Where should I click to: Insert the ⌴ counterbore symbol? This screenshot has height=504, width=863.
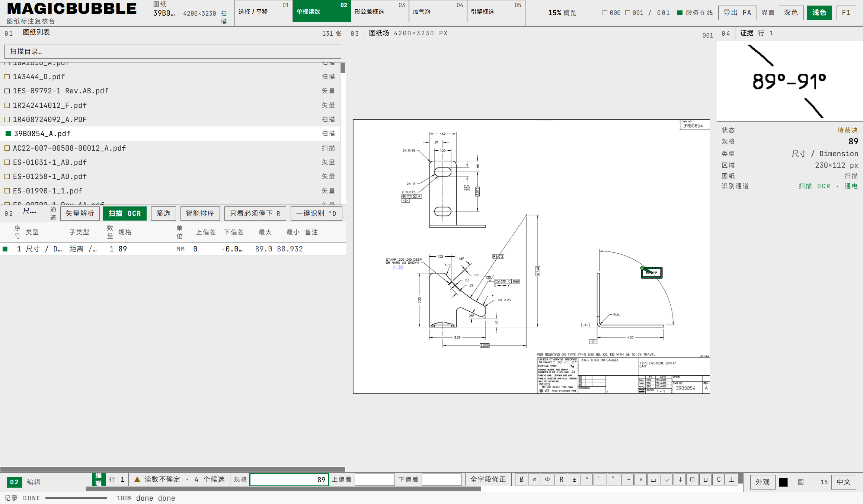click(653, 479)
